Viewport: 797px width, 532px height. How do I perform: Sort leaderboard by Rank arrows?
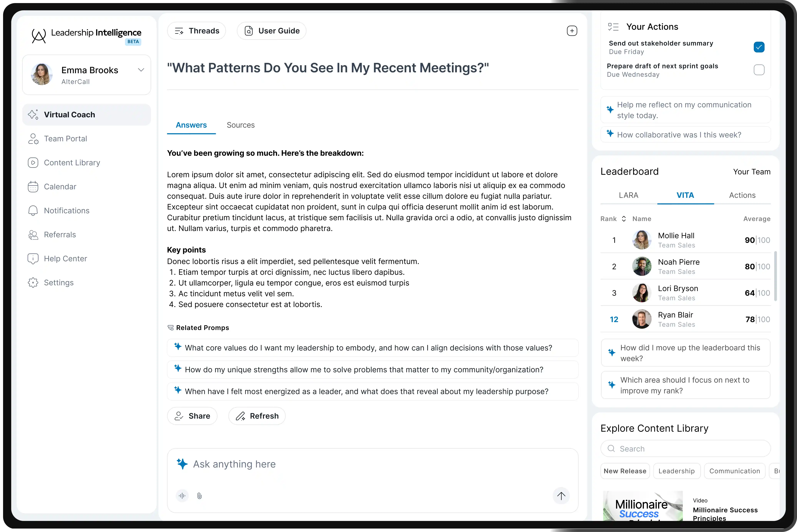(x=623, y=219)
